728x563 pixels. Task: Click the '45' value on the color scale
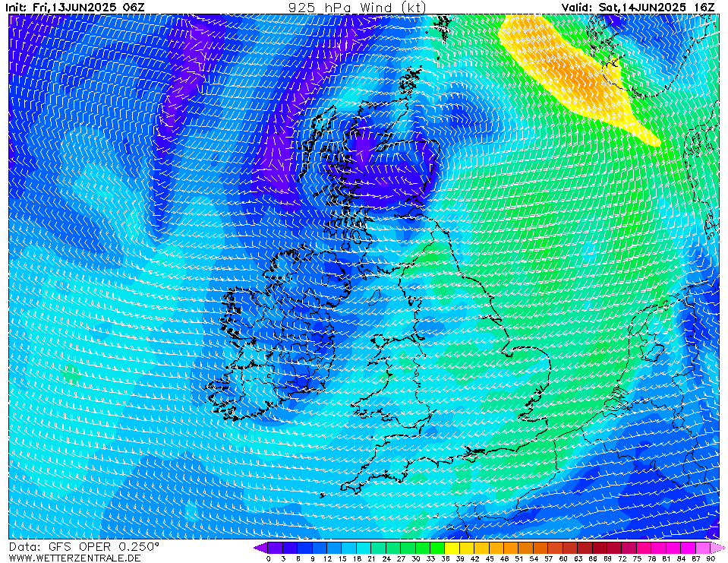[490, 558]
